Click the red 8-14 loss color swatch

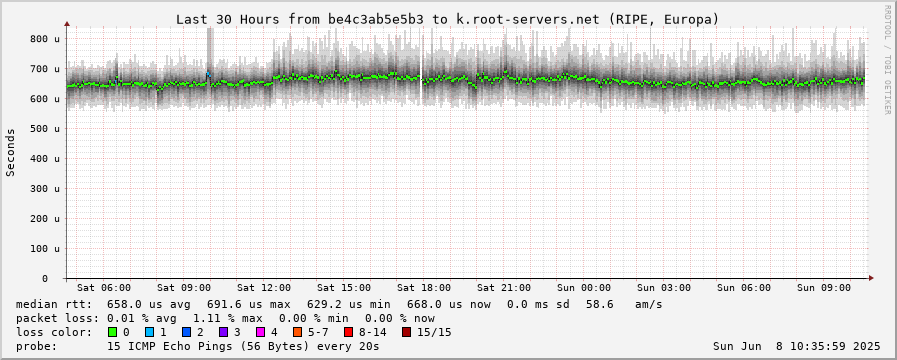click(x=348, y=332)
